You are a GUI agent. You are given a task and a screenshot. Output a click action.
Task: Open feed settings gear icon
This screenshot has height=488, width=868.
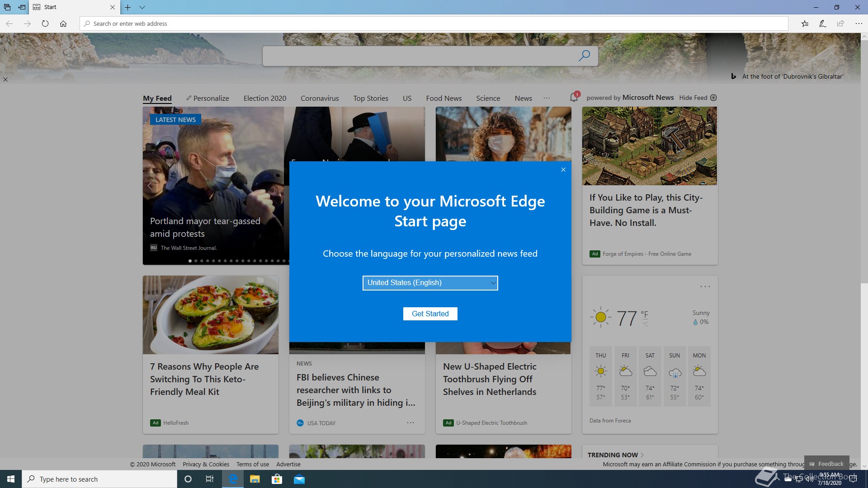[x=713, y=98]
